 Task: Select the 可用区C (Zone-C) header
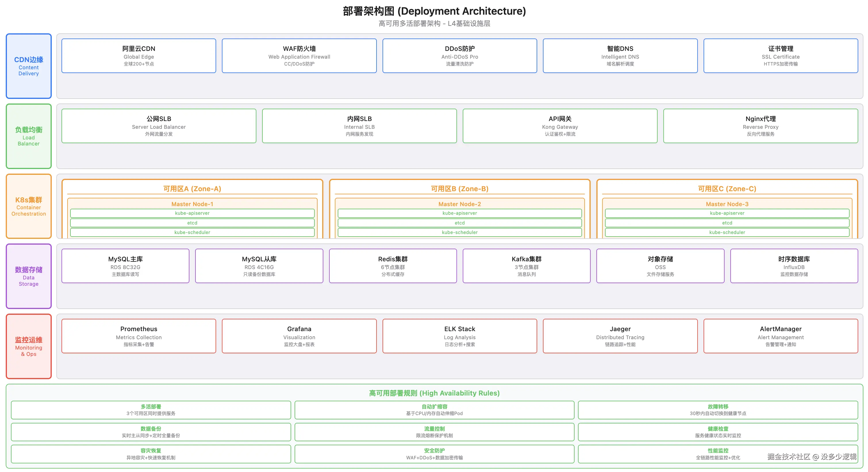(727, 189)
